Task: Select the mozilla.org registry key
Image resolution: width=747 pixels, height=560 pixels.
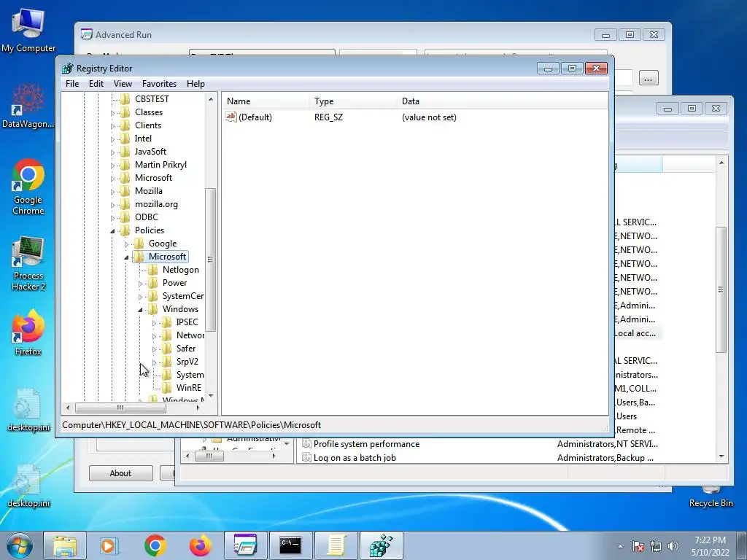Action: [156, 204]
